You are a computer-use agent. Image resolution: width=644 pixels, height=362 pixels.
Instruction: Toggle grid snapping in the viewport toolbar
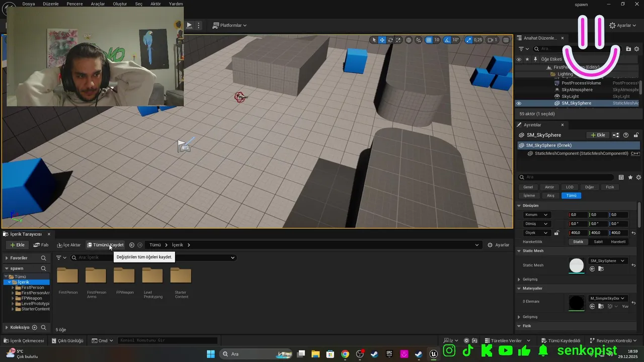(429, 40)
